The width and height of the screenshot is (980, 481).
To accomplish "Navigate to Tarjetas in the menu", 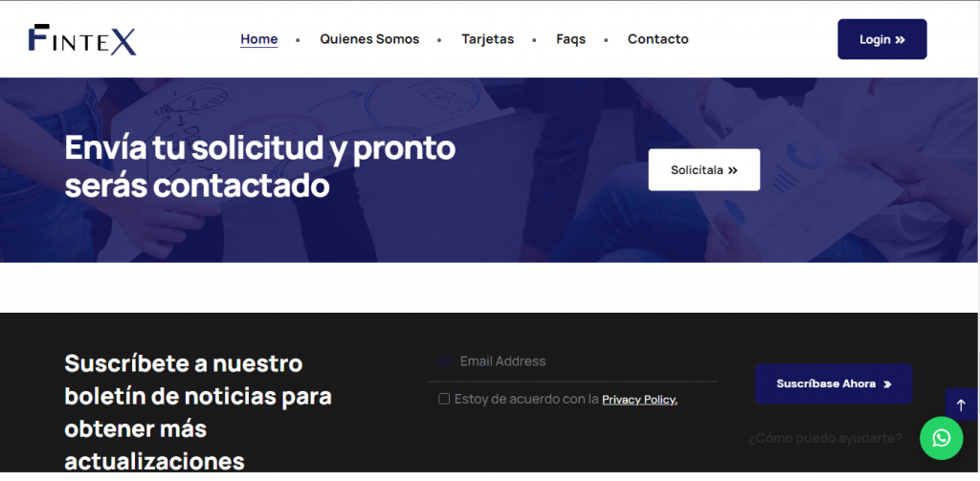I will 487,39.
